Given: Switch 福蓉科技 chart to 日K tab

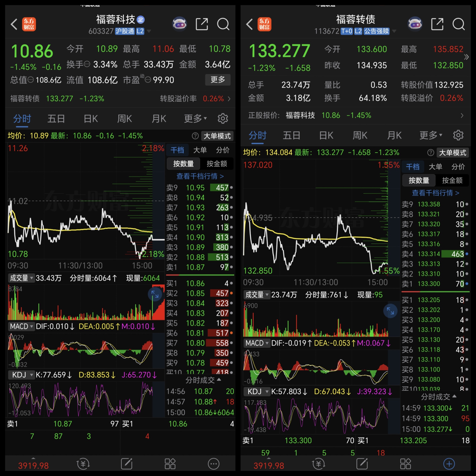Looking at the screenshot, I should coord(91,119).
